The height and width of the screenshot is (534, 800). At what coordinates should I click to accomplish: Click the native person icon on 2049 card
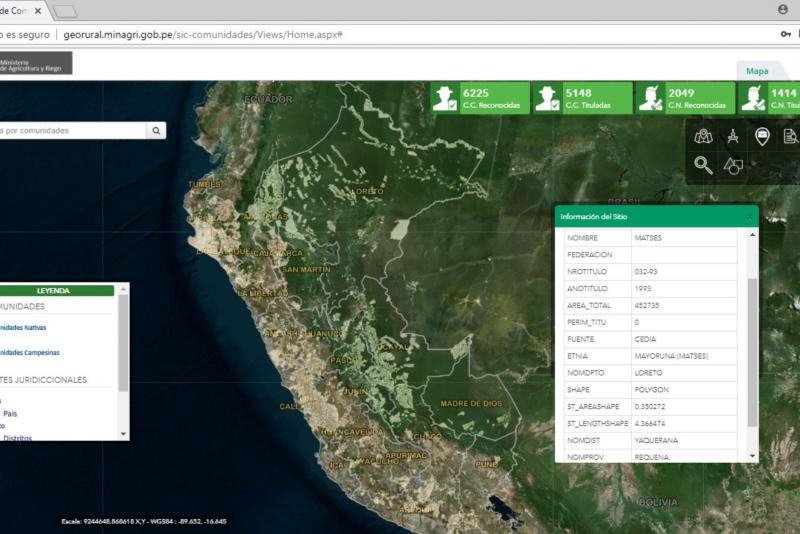coord(651,98)
